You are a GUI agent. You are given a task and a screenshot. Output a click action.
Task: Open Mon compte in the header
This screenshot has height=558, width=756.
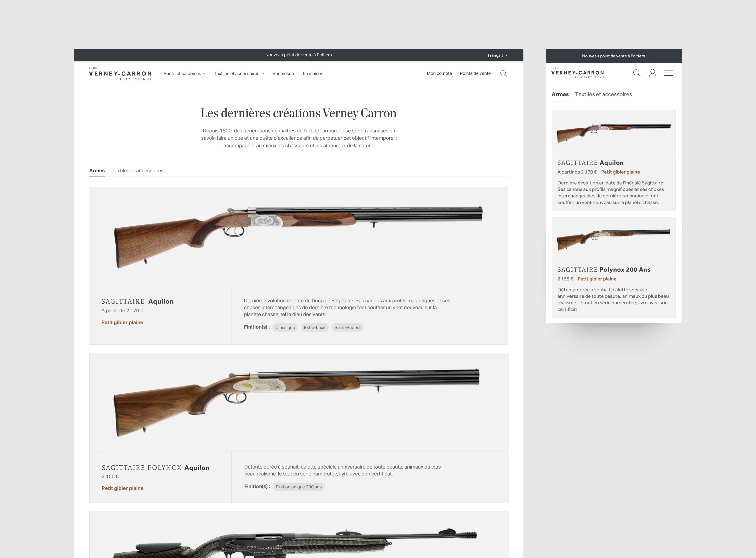(439, 73)
